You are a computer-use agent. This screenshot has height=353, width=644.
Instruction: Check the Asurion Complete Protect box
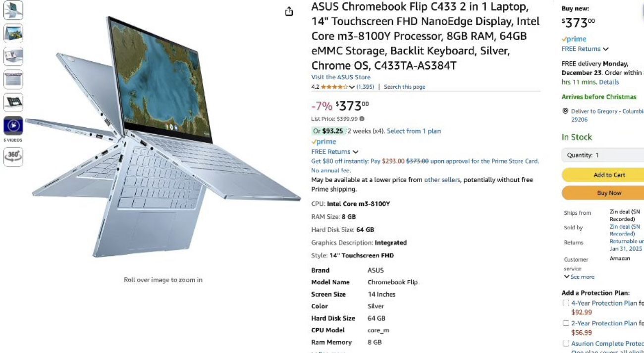pos(566,344)
